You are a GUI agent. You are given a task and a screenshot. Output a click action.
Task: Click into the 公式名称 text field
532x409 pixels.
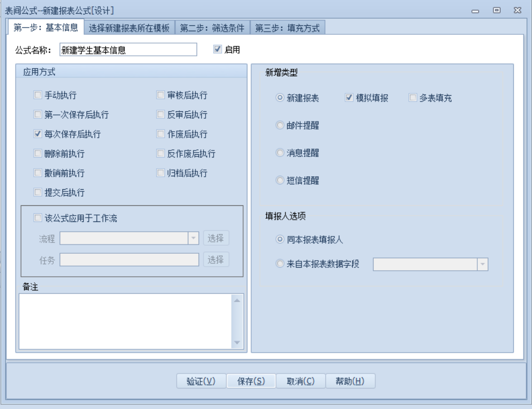point(128,50)
